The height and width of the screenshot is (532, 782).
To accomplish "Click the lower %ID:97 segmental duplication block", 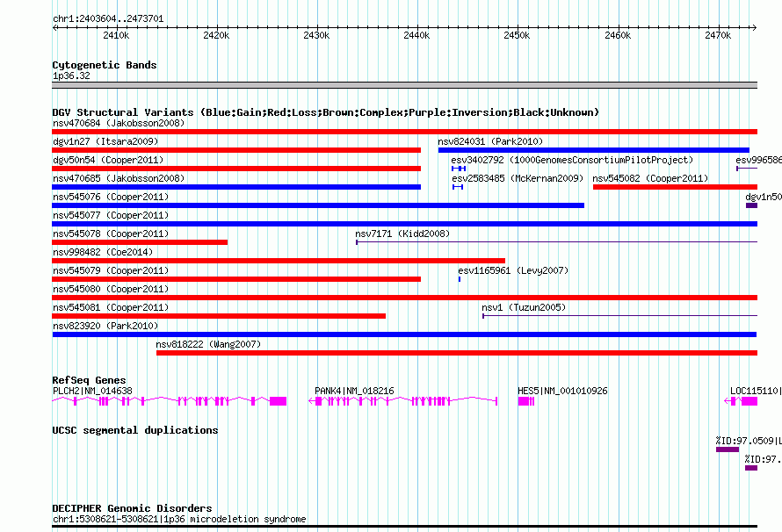I will [751, 468].
